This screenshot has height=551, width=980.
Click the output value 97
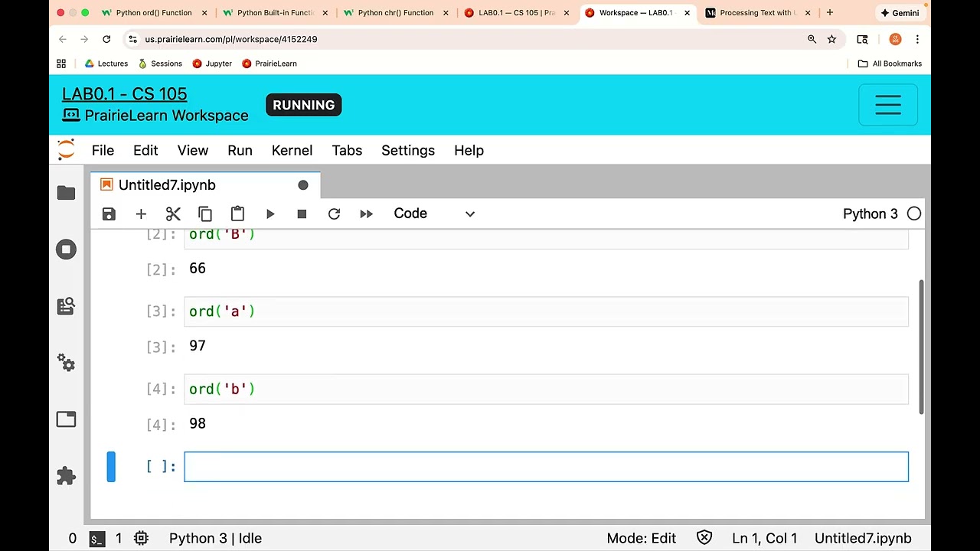[x=198, y=346]
